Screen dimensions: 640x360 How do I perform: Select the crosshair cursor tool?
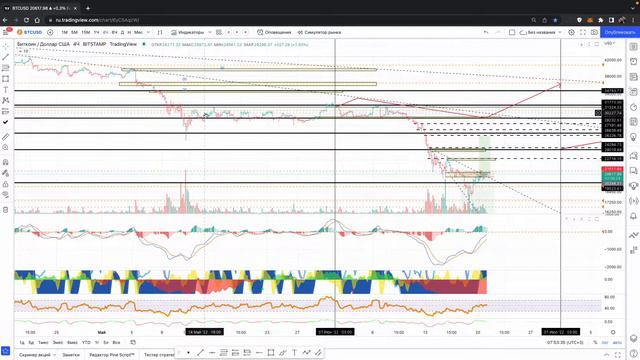pos(6,47)
